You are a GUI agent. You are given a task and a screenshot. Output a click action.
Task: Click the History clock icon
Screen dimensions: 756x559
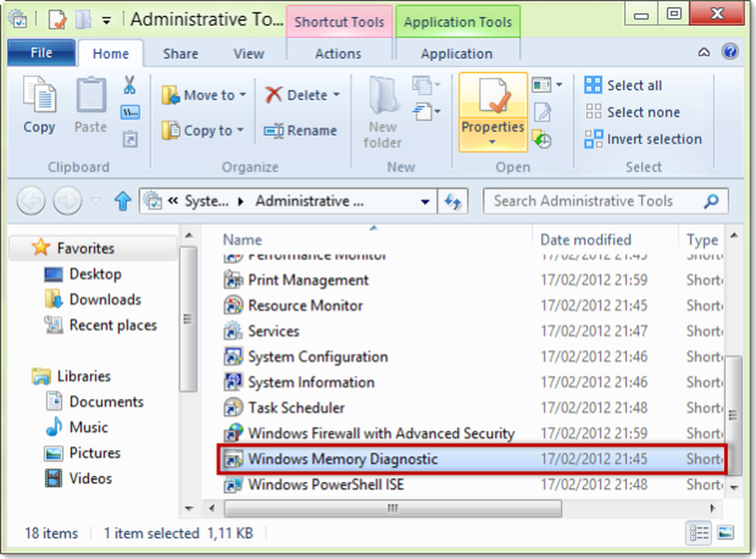pos(542,139)
